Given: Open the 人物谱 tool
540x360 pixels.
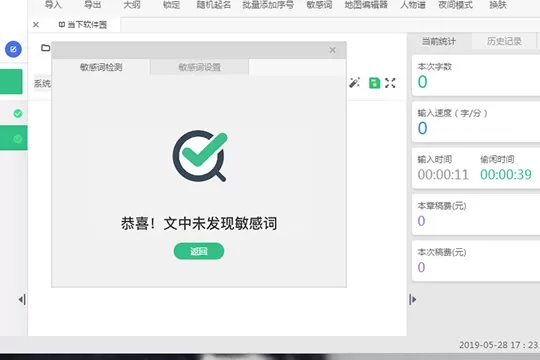Looking at the screenshot, I should [x=413, y=5].
